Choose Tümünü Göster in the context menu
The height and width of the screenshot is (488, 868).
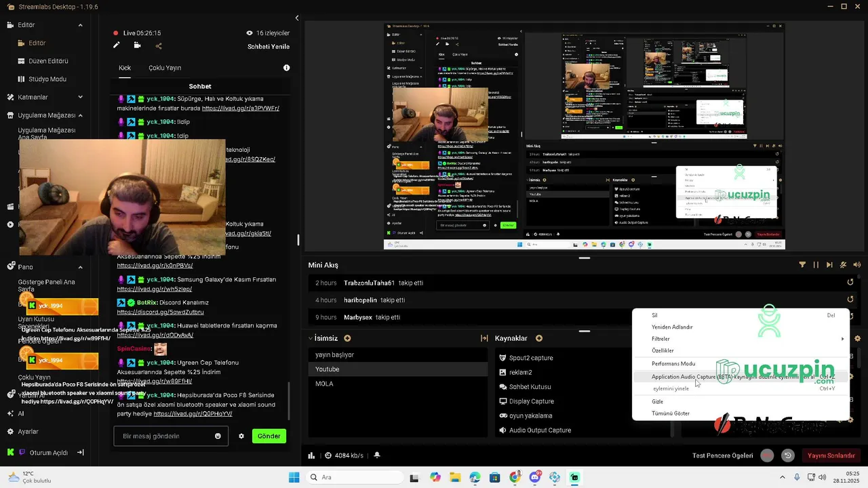[x=741, y=413]
